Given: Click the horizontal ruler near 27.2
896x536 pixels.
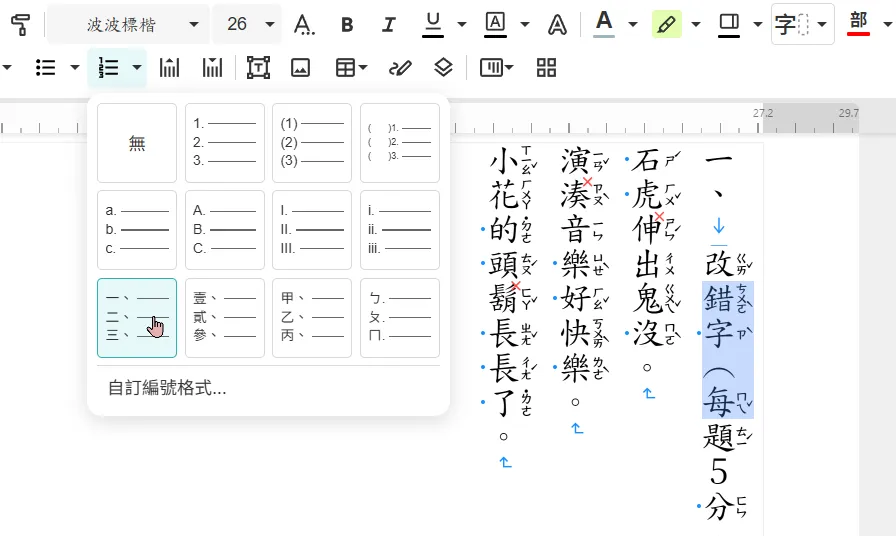Looking at the screenshot, I should click(x=763, y=113).
